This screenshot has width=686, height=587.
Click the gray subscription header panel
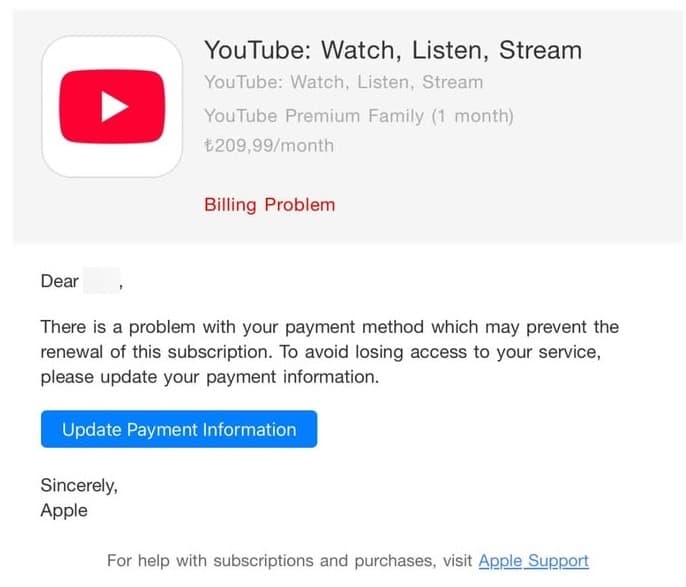click(x=347, y=126)
